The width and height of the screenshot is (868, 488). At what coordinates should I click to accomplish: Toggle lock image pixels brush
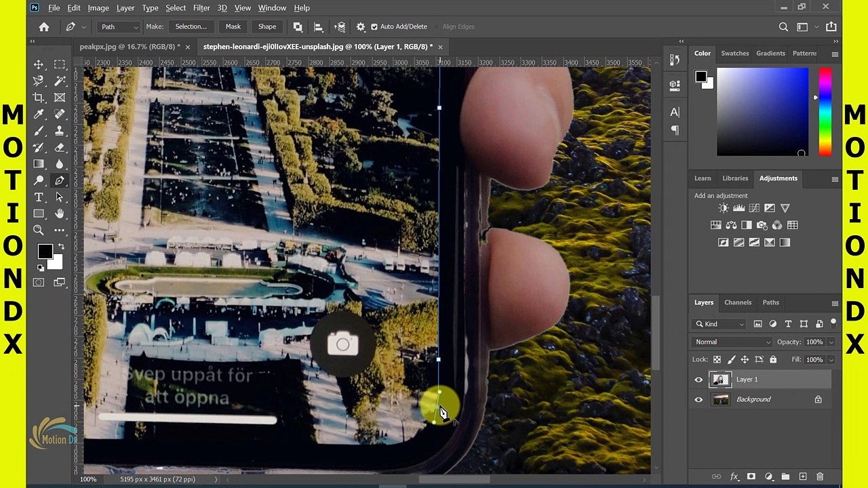[x=730, y=359]
